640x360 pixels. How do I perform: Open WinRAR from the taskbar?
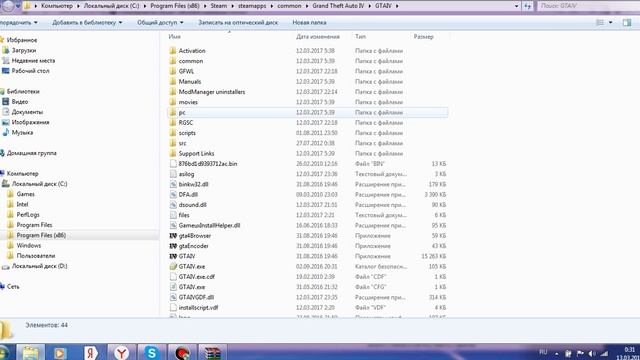click(212, 352)
